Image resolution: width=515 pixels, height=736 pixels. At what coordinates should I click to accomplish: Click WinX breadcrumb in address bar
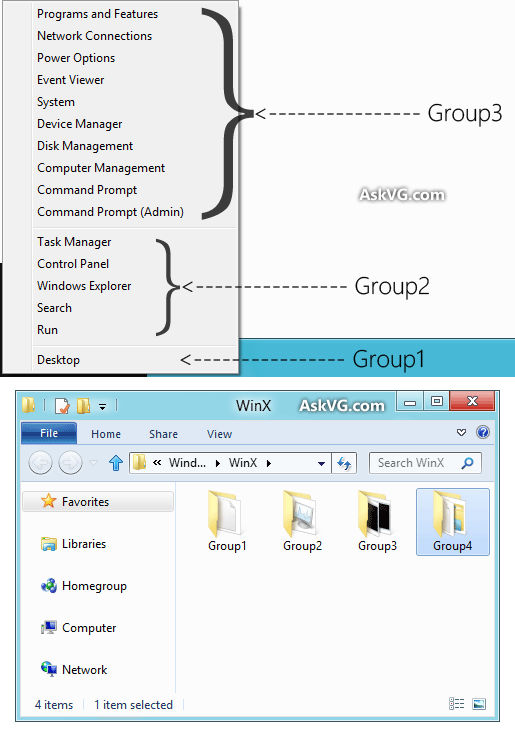243,463
